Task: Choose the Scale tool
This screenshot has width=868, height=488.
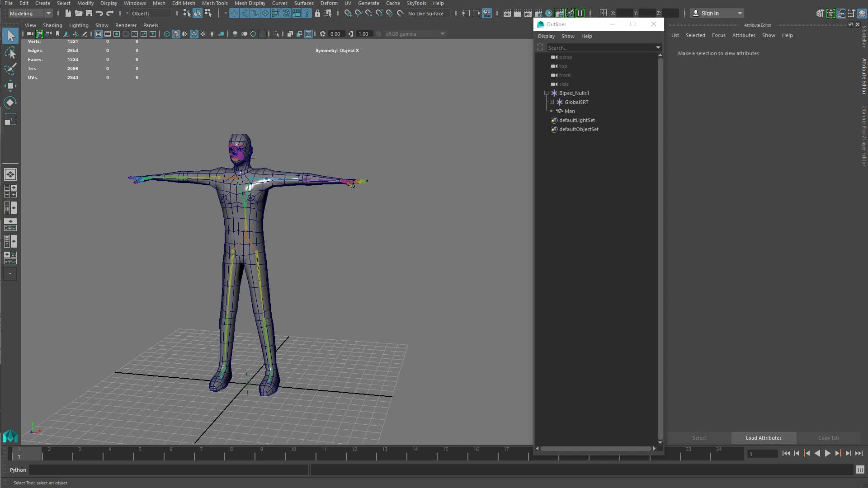Action: 10,119
